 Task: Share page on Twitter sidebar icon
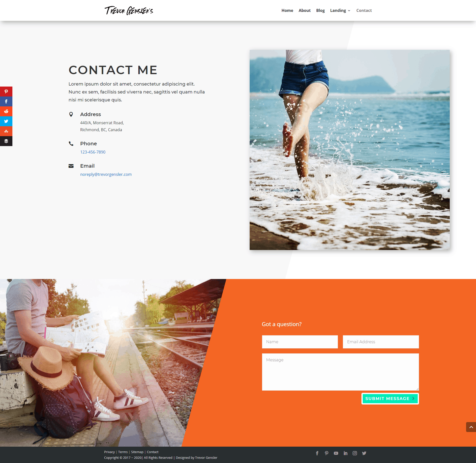coord(6,121)
